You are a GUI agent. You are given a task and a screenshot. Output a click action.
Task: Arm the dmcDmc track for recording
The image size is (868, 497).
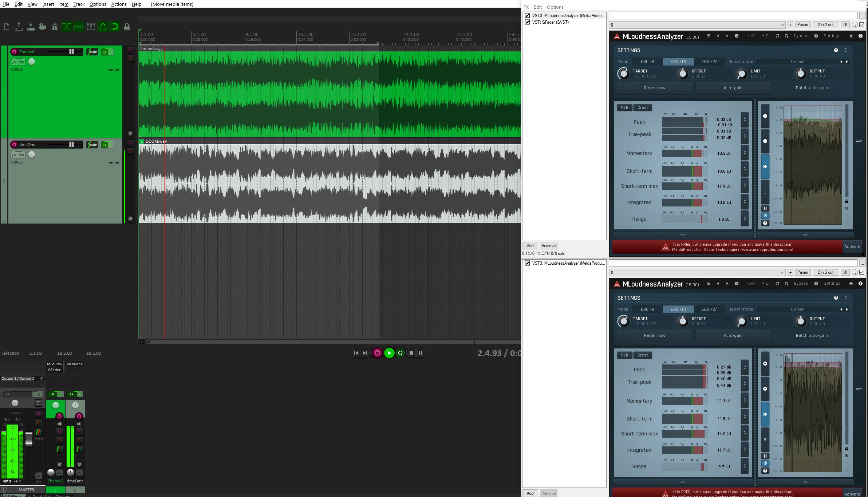coord(14,145)
